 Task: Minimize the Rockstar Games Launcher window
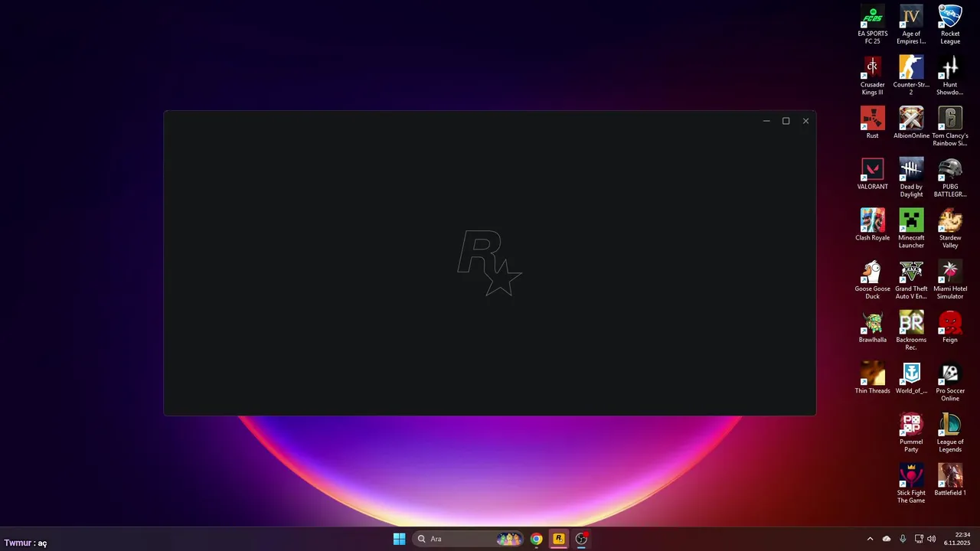point(766,121)
